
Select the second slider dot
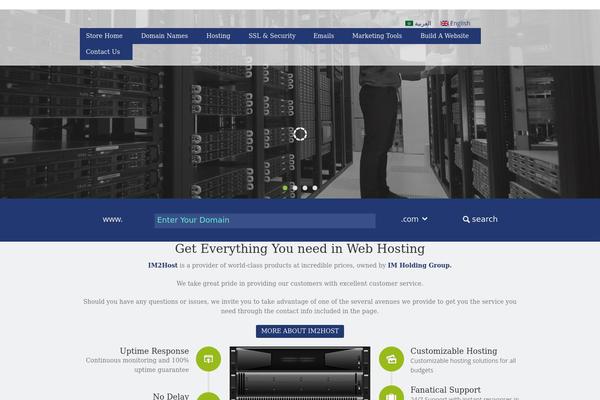point(295,188)
